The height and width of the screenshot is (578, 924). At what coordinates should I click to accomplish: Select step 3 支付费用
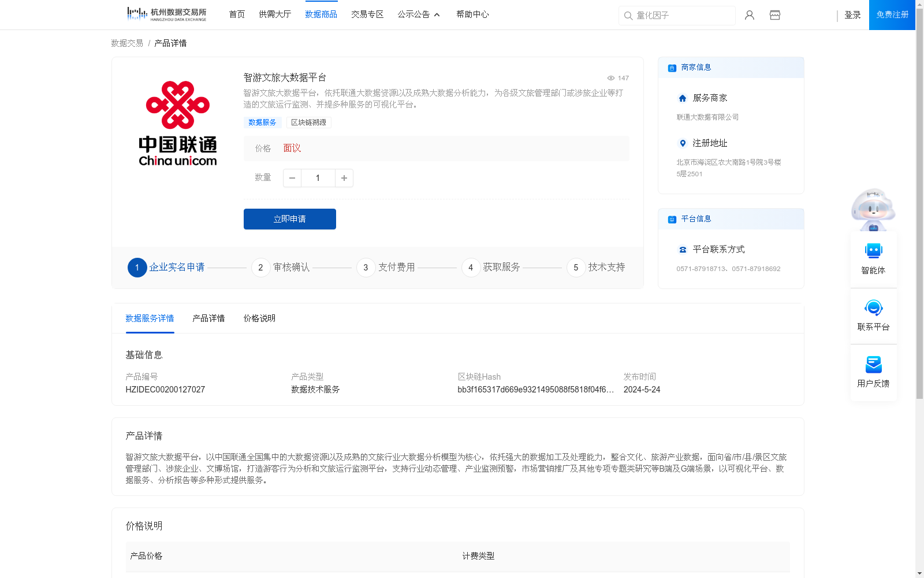pyautogui.click(x=386, y=268)
